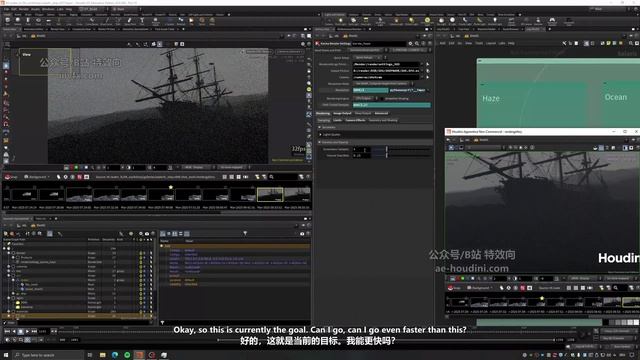Open the Labs menu in main menu bar
Screen dimensions: 640x360
tap(60, 9)
